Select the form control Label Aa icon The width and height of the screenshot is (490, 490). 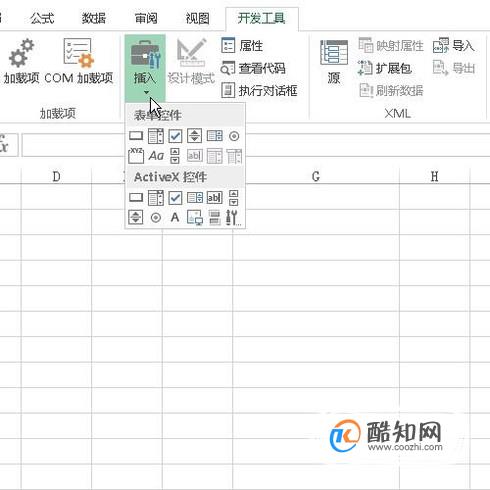(x=156, y=155)
